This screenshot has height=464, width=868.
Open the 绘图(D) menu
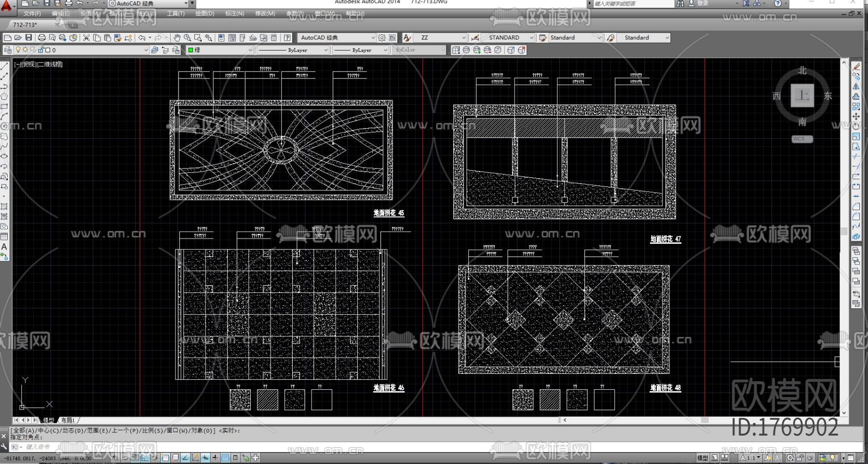pos(204,13)
